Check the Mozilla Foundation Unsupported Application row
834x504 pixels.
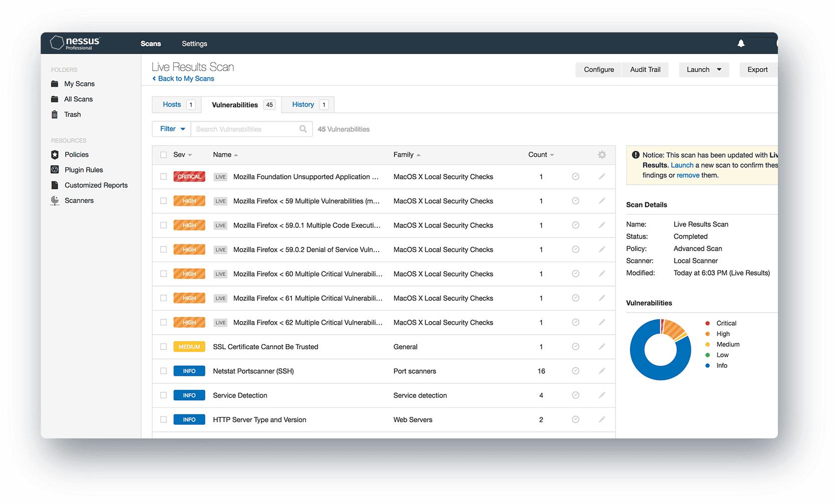tap(163, 176)
